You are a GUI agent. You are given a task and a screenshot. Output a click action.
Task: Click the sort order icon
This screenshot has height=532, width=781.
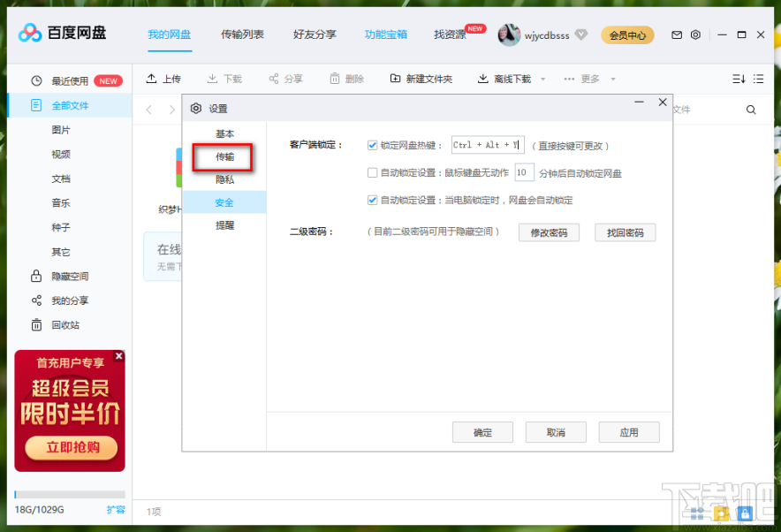click(x=739, y=79)
